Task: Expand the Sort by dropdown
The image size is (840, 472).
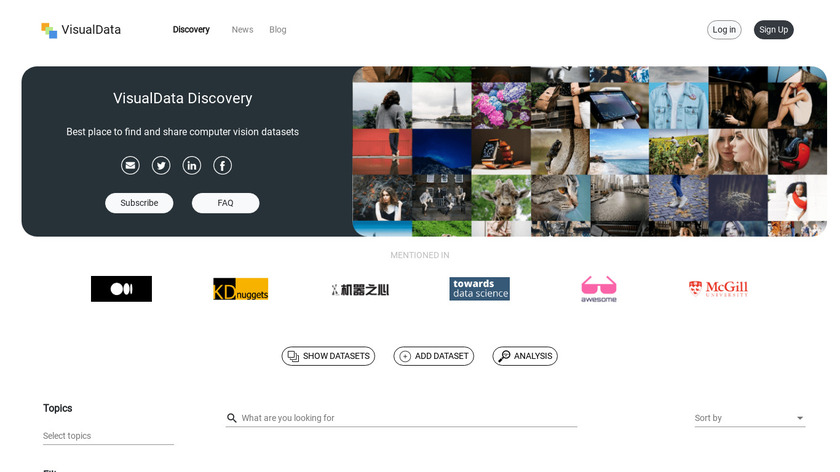Action: point(750,418)
